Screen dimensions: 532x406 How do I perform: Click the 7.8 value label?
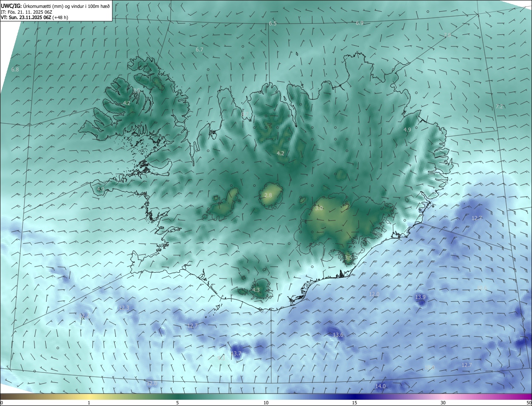tap(447, 35)
